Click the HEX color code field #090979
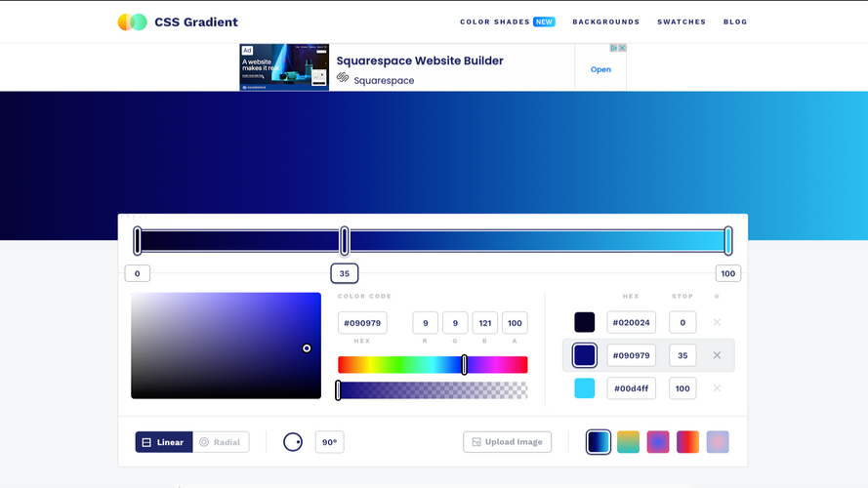The height and width of the screenshot is (488, 868). [362, 323]
